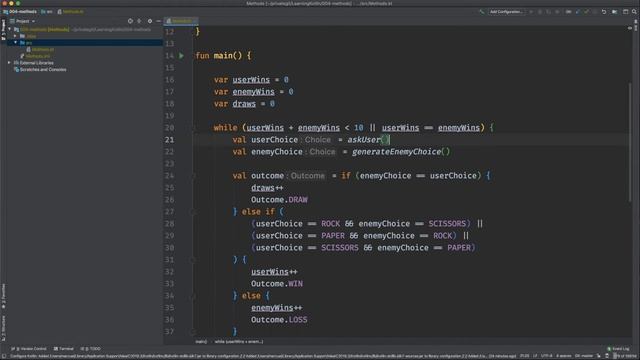Collapse the 004-methods root node
The width and height of the screenshot is (640, 360).
tap(10, 29)
